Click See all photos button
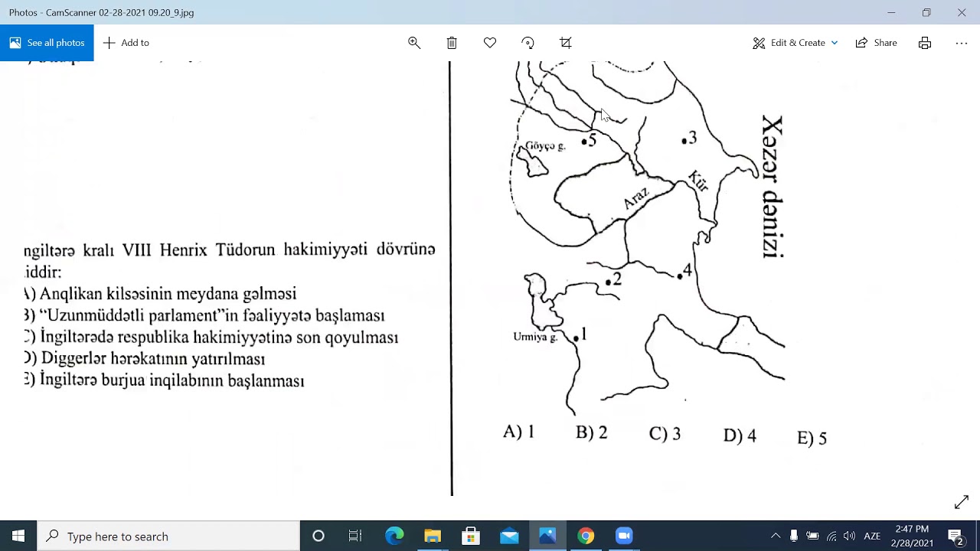 47,43
